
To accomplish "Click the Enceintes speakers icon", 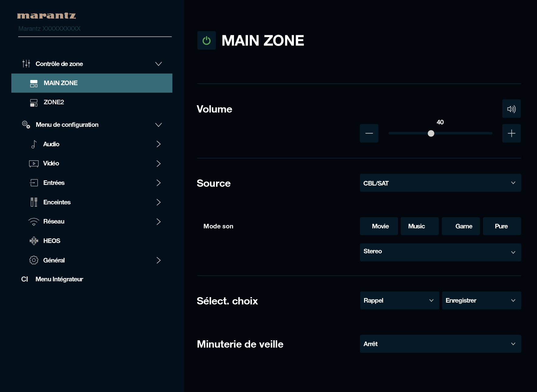I will click(x=34, y=202).
